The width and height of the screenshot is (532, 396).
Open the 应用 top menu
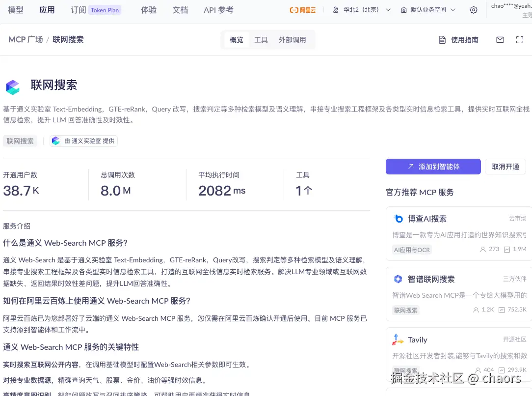(47, 10)
